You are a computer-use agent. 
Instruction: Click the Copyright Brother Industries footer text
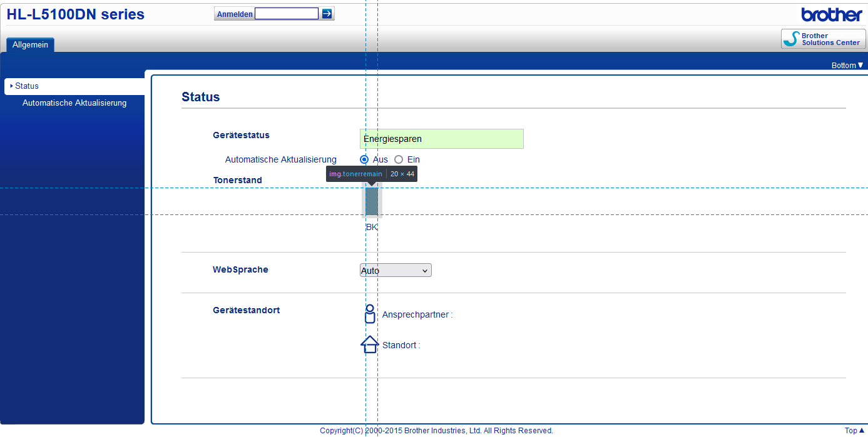click(x=436, y=431)
